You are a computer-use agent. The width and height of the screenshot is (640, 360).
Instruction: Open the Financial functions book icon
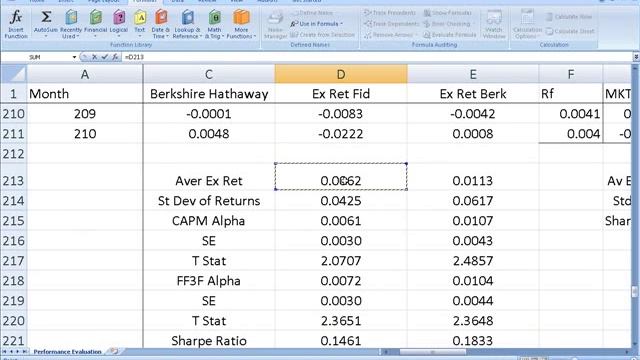point(96,17)
